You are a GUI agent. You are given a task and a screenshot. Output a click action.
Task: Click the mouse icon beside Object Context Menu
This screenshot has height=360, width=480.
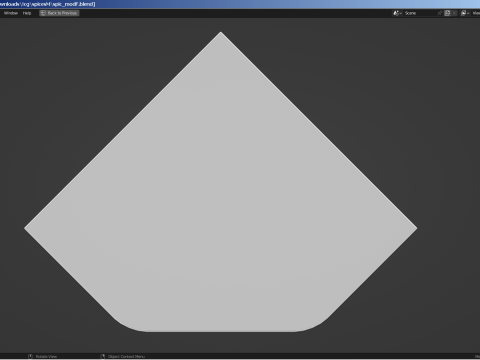[x=103, y=356]
